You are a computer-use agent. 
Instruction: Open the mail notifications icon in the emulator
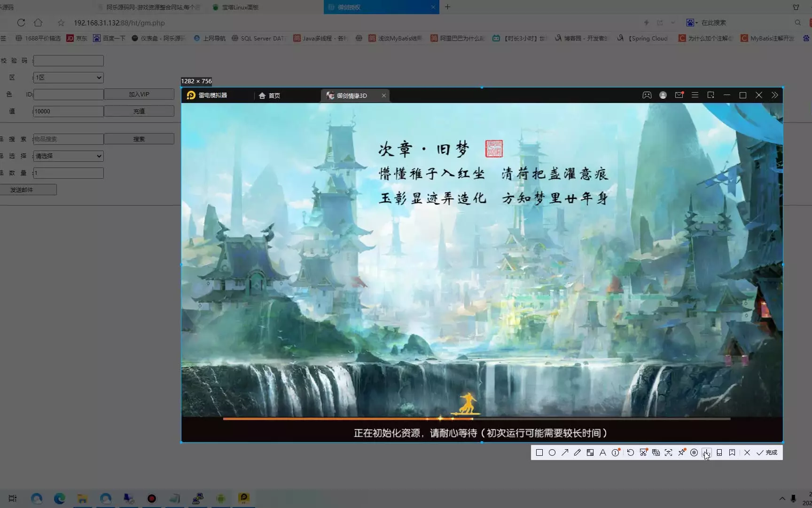coord(679,95)
